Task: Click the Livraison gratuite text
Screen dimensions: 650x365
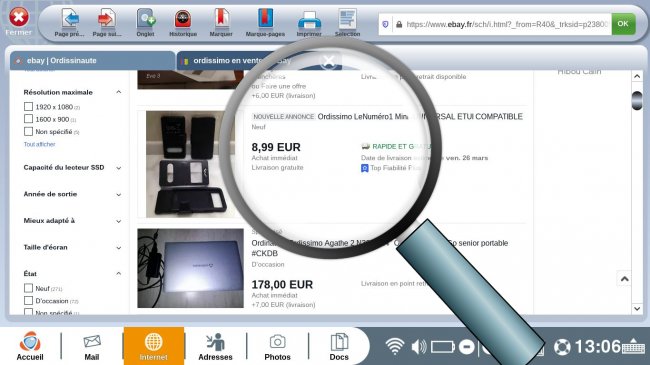Action: point(277,168)
